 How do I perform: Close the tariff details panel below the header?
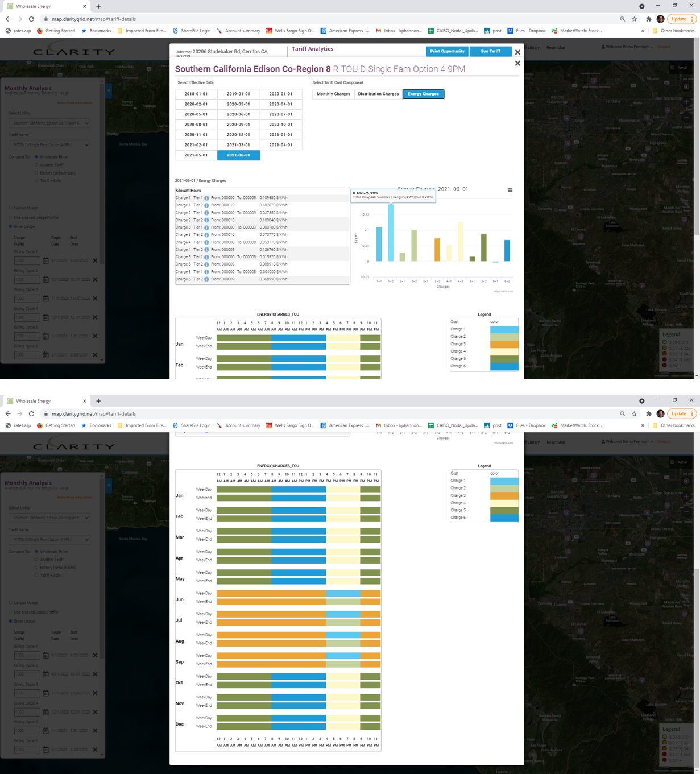pos(517,63)
